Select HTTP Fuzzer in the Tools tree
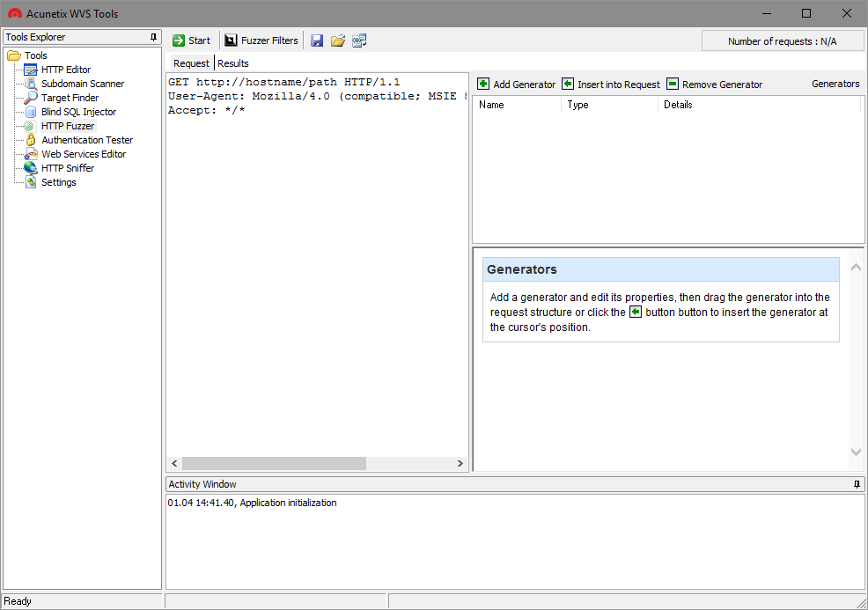868x610 pixels. click(x=68, y=126)
